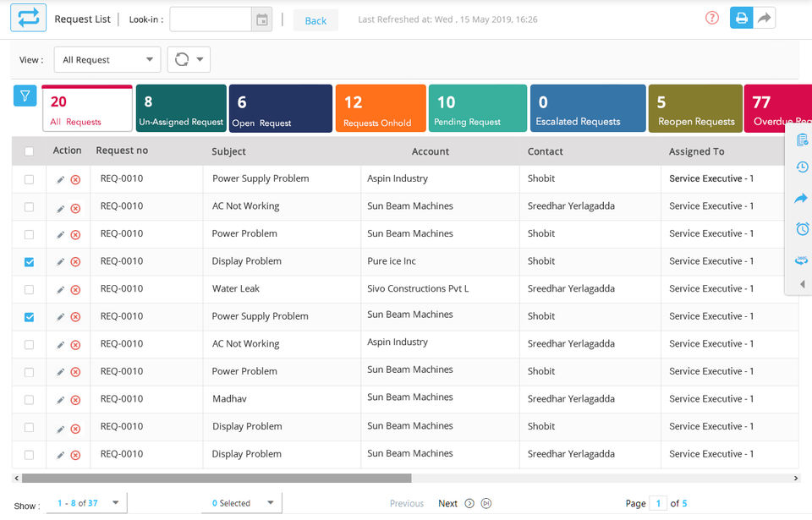The height and width of the screenshot is (520, 812).
Task: Click the print icon button
Action: click(x=741, y=18)
